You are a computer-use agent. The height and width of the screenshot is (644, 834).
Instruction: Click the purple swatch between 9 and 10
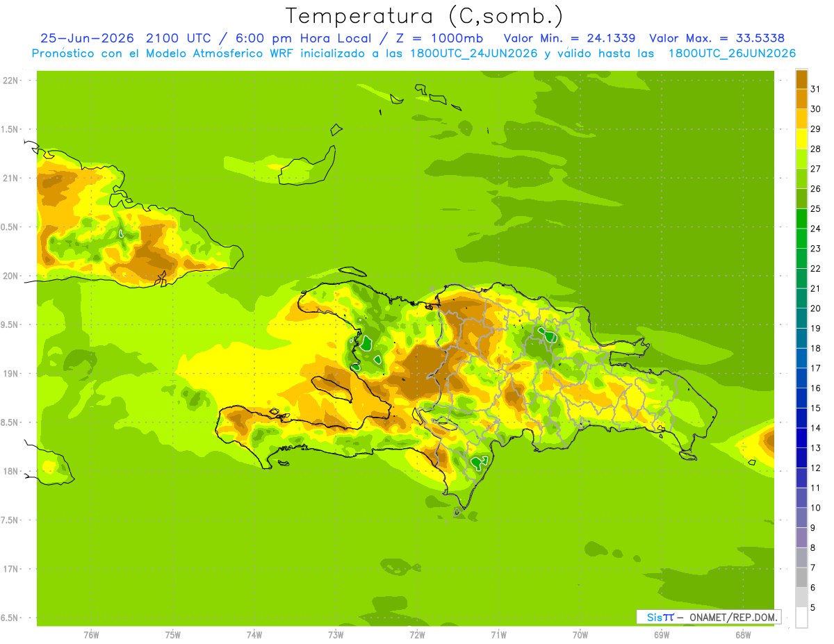pyautogui.click(x=801, y=518)
